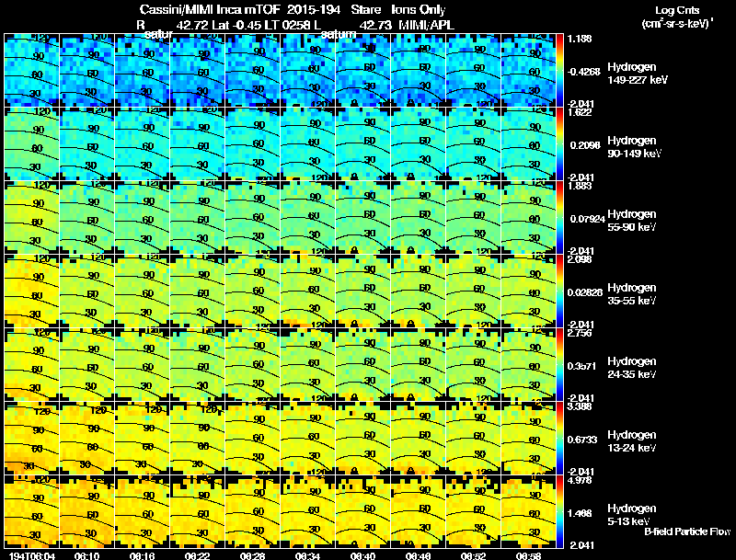The height and width of the screenshot is (560, 736).
Task: Open the 13-24 keV panel at 06:04
Action: (31, 438)
